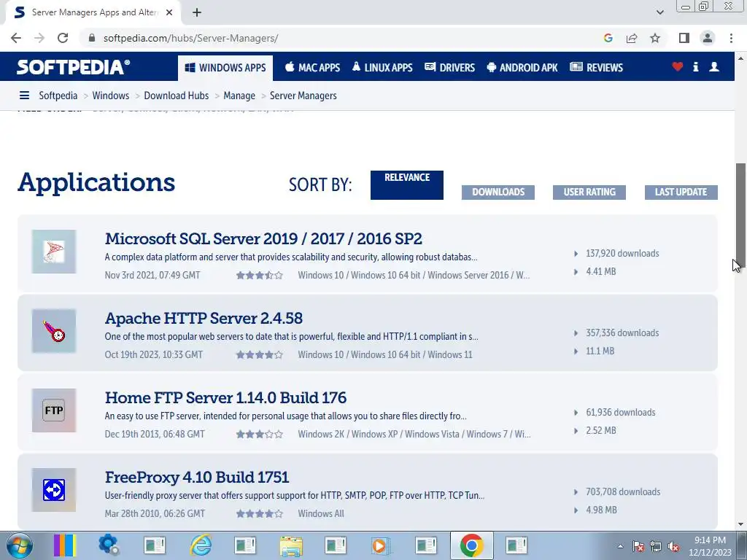Click the network tray icon
Viewport: 747px width, 560px height.
(x=656, y=547)
